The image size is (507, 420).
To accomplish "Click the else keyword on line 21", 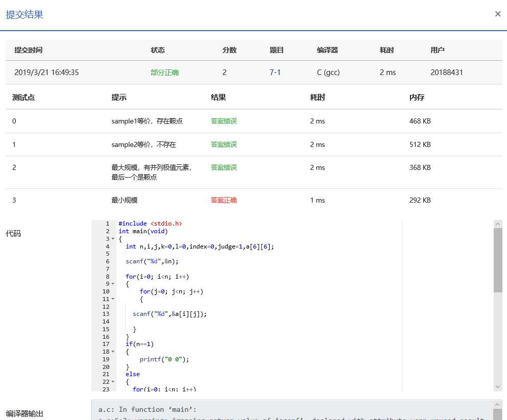I will click(133, 374).
